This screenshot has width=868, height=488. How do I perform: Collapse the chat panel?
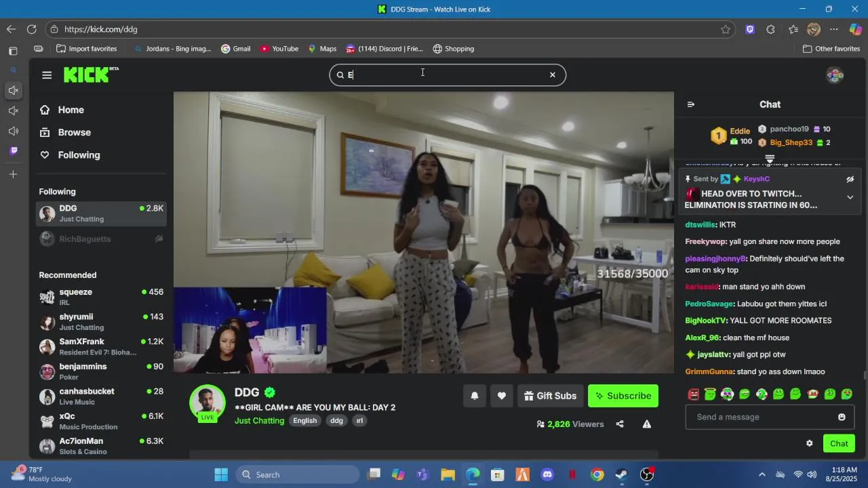[x=691, y=104]
